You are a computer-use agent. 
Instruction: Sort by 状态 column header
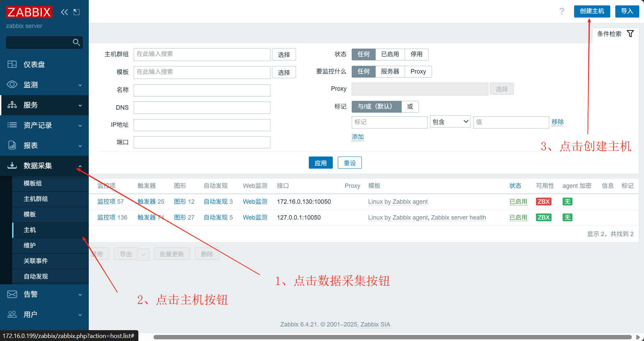[x=515, y=186]
